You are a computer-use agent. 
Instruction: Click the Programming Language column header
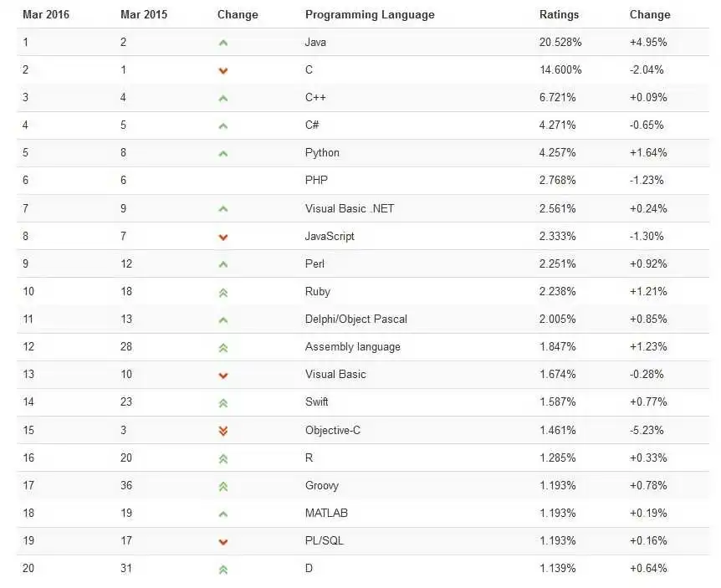(370, 15)
